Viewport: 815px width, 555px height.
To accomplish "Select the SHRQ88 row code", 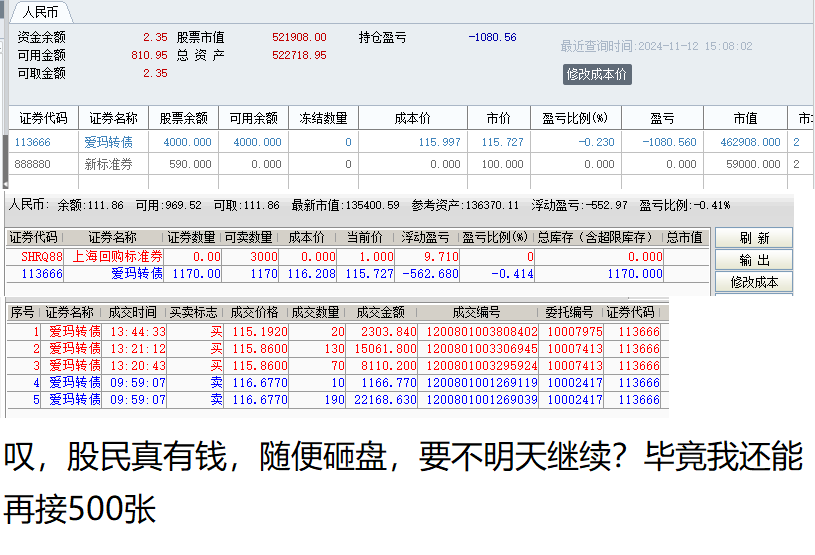I will click(42, 257).
